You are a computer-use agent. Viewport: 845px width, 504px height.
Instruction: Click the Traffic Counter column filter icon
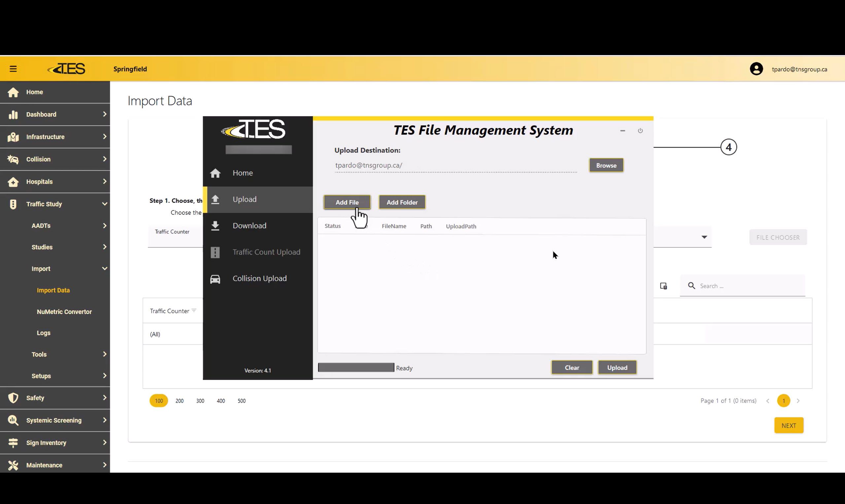coord(194,311)
